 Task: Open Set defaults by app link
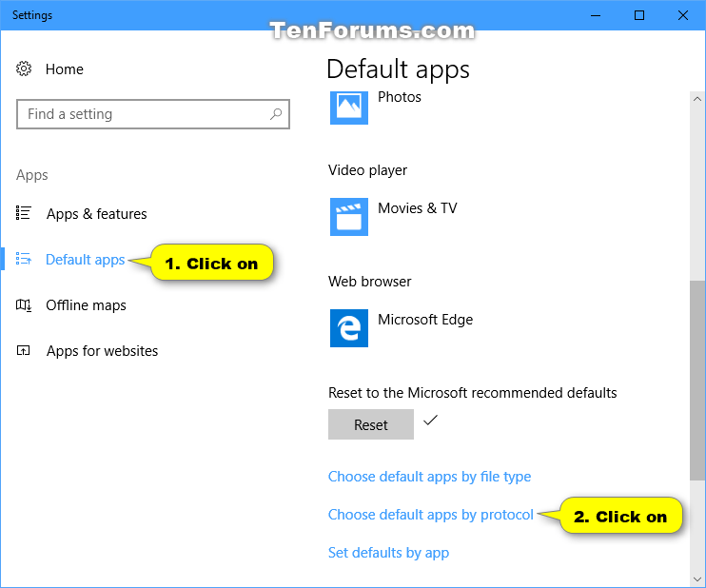(388, 553)
